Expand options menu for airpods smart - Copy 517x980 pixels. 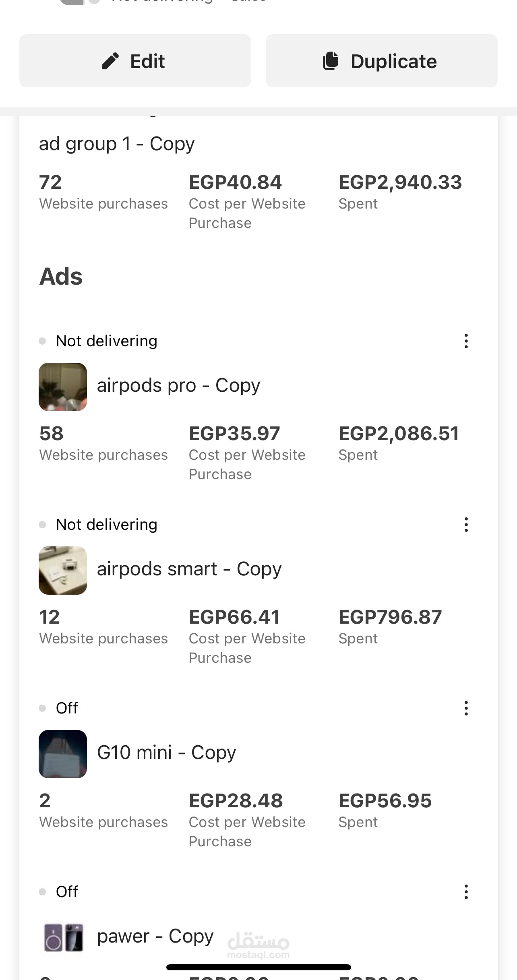tap(466, 525)
